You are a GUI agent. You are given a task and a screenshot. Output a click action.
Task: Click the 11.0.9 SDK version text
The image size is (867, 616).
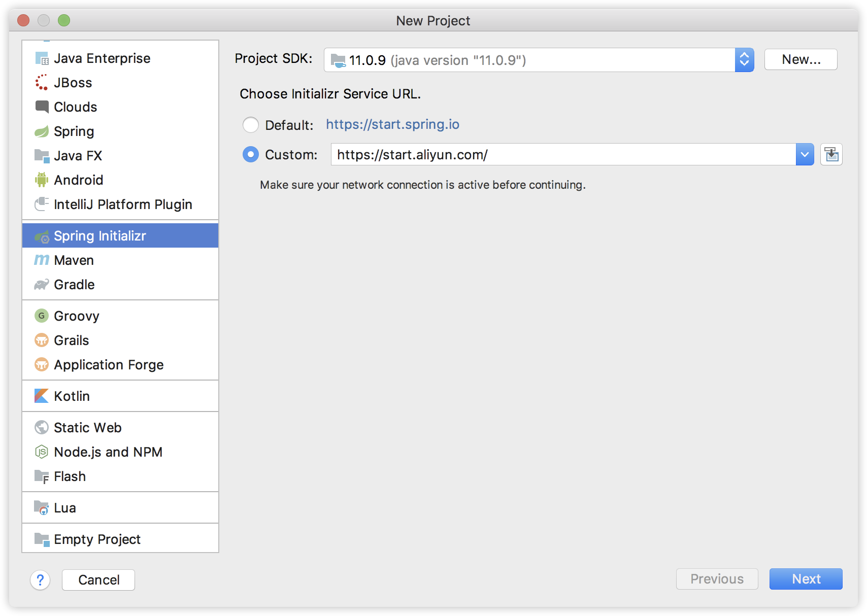(x=368, y=60)
